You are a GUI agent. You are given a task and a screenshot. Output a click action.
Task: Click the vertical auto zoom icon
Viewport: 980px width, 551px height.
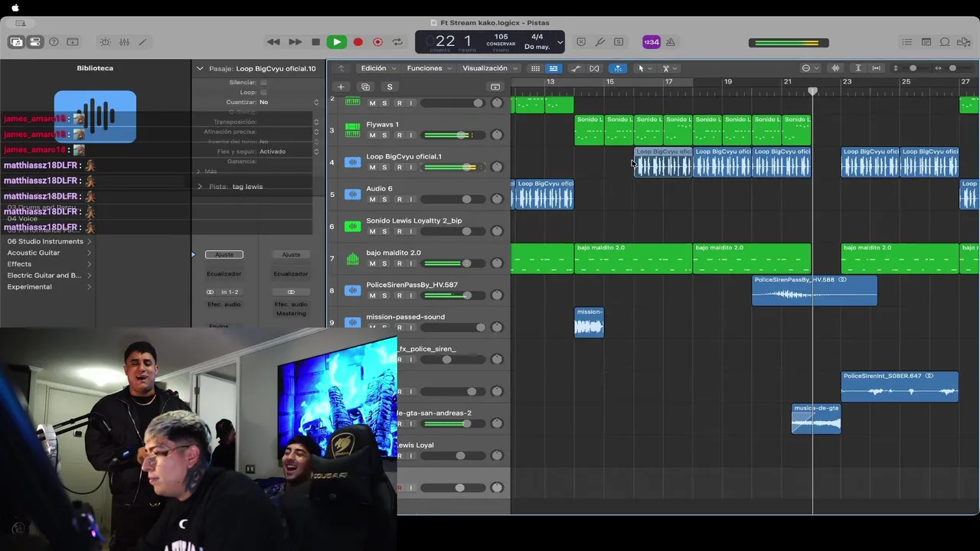coord(858,68)
